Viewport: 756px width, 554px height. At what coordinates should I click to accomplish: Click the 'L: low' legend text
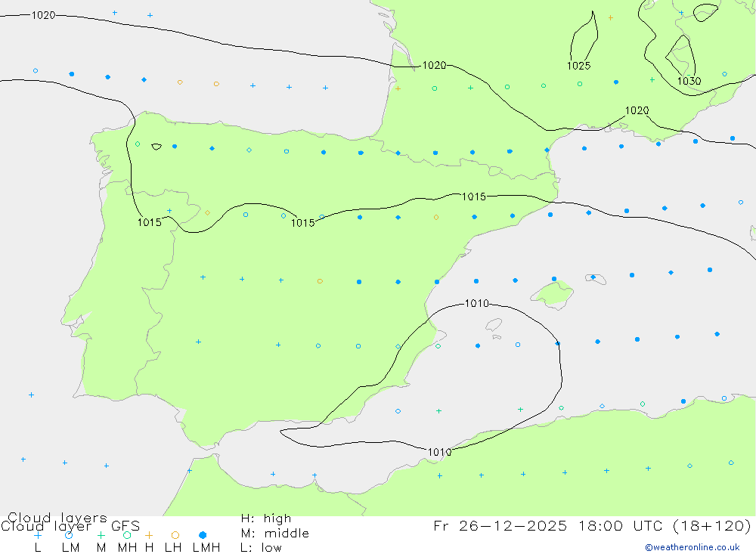click(261, 548)
